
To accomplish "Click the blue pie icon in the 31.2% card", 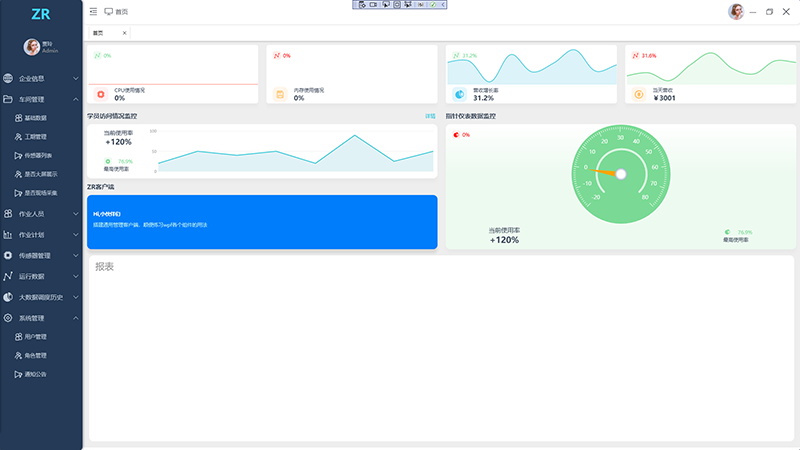I will pos(460,94).
